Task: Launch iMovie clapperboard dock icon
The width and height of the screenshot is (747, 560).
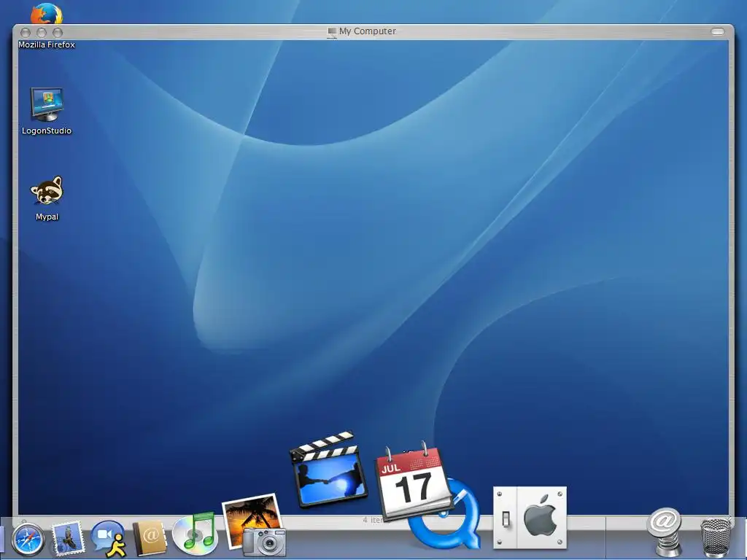Action: 328,470
